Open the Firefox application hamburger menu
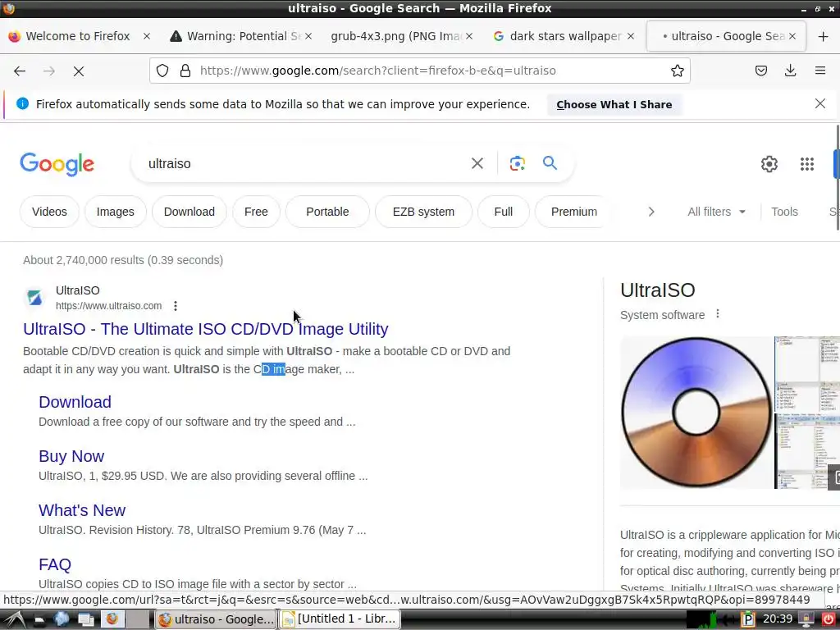The height and width of the screenshot is (630, 840). pyautogui.click(x=819, y=71)
